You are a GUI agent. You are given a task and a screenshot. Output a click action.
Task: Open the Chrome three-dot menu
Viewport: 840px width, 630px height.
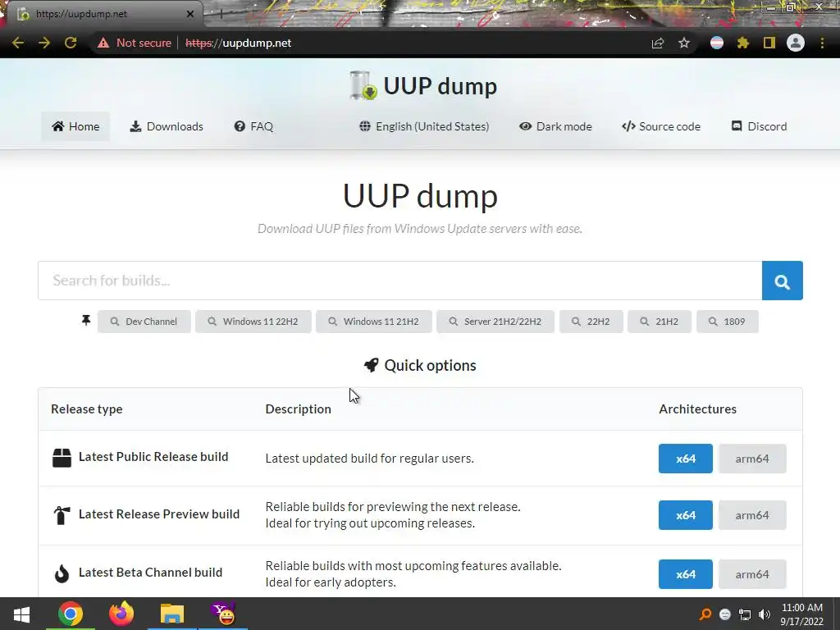pos(822,43)
